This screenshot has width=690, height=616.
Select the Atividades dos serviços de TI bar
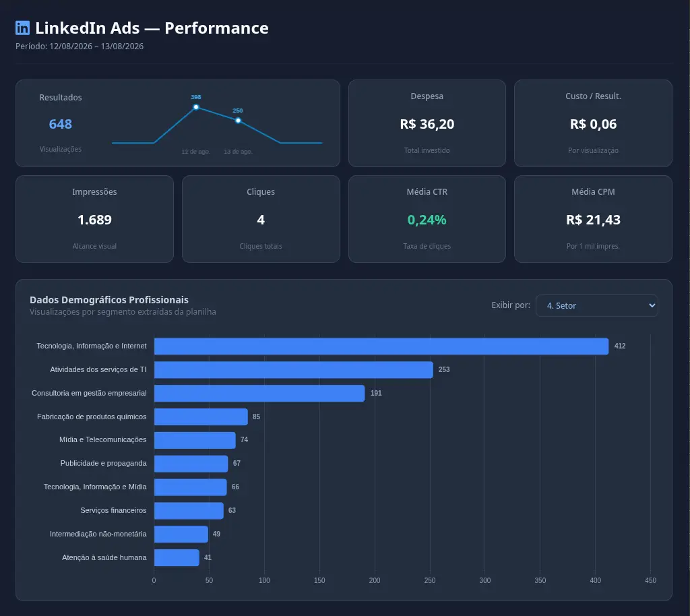tap(294, 369)
